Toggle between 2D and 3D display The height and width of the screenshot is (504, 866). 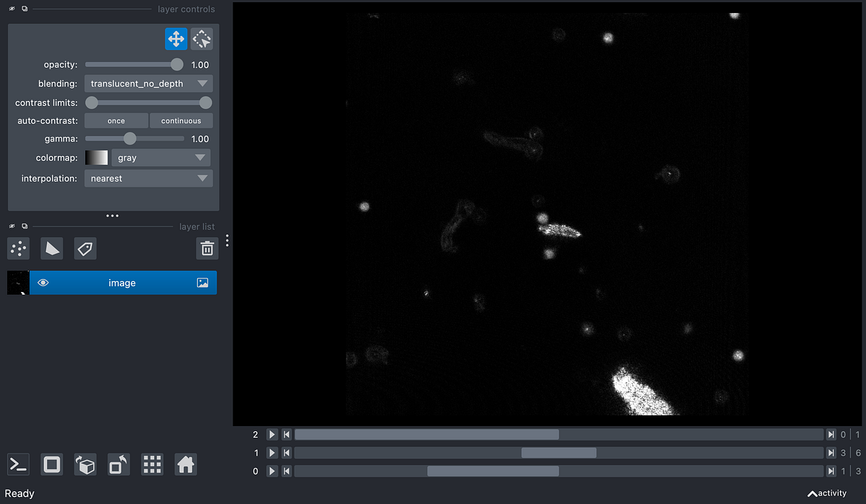[x=51, y=464]
